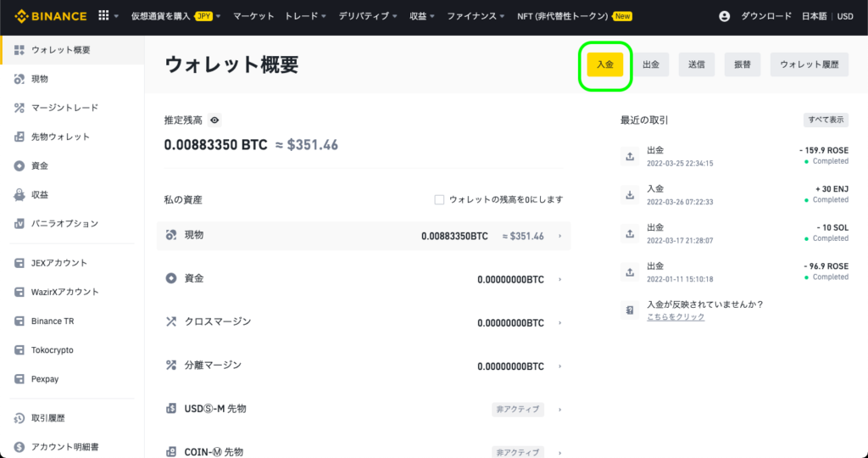
Task: Click the 振替 transfer button
Action: click(743, 64)
